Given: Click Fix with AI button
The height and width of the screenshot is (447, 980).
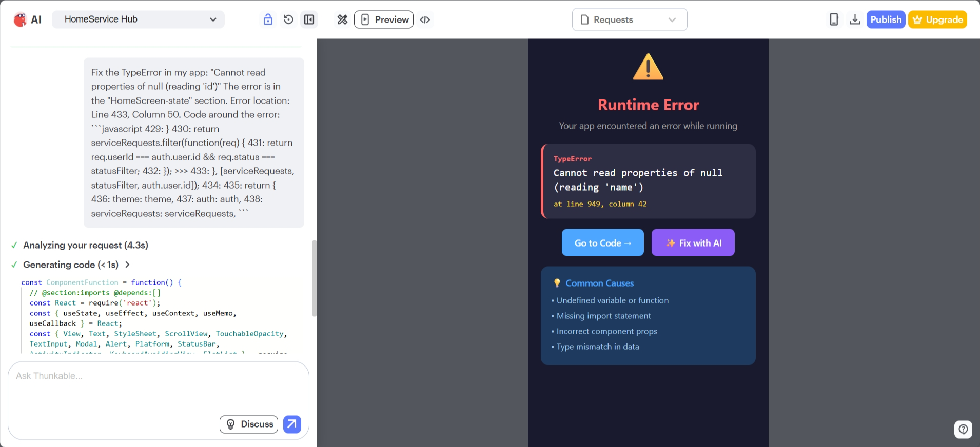Looking at the screenshot, I should pos(693,242).
